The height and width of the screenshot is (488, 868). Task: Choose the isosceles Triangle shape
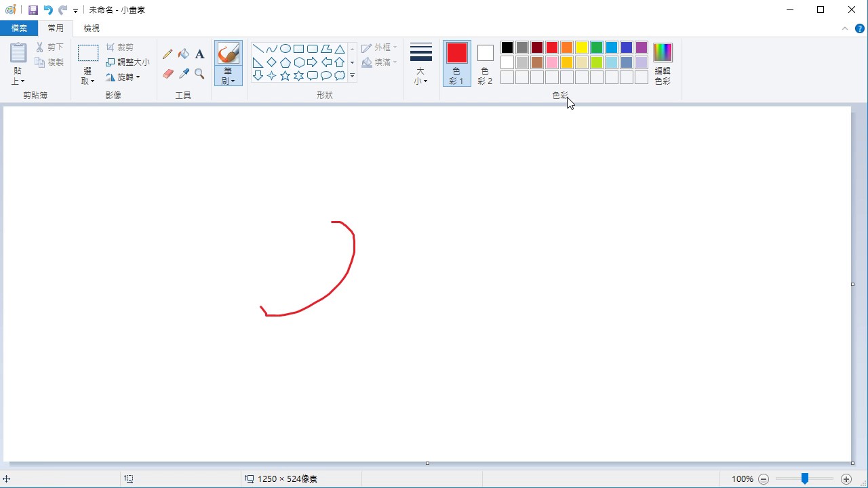(340, 49)
